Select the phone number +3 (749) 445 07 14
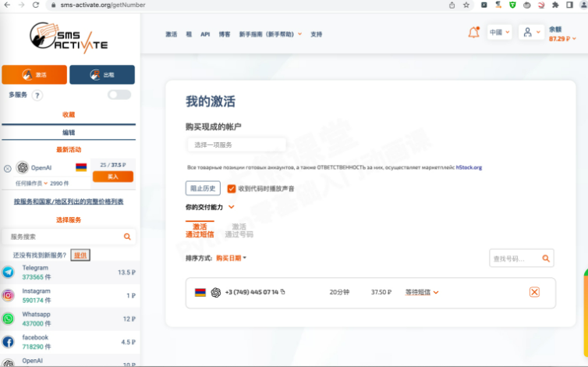Screen dimensions: 588x367 [252, 292]
